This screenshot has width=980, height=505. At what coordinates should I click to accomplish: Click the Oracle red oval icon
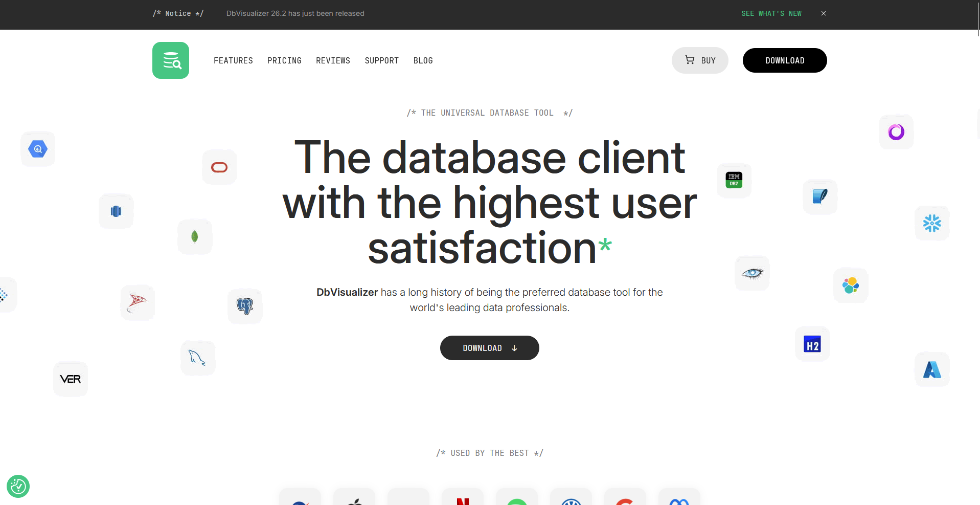219,167
